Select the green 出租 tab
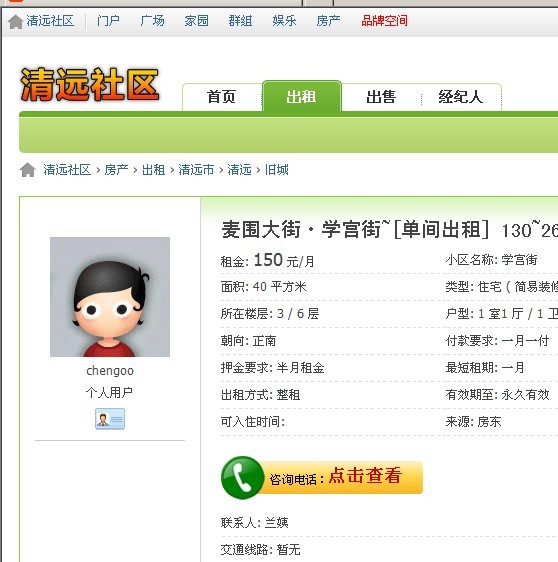This screenshot has width=558, height=562. point(301,96)
